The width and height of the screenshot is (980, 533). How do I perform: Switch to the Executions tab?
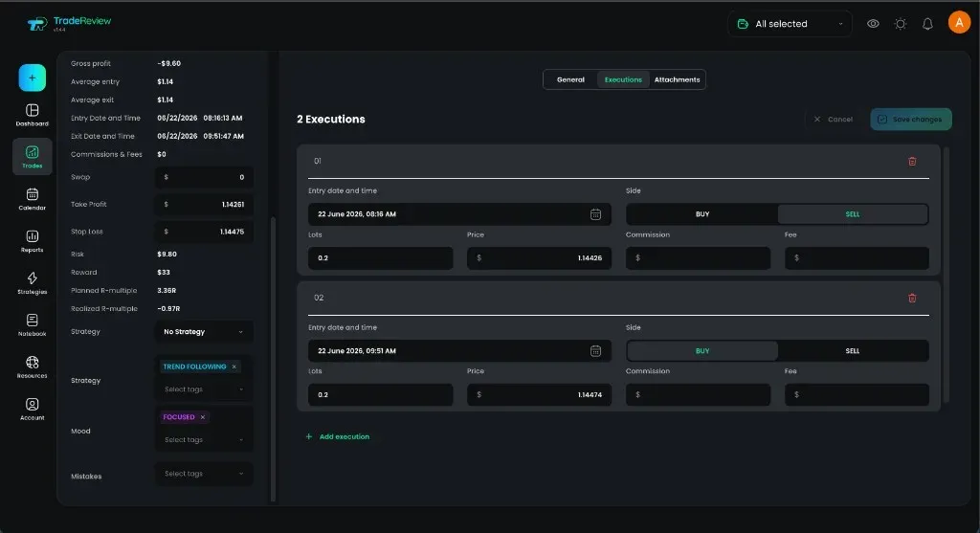[623, 80]
